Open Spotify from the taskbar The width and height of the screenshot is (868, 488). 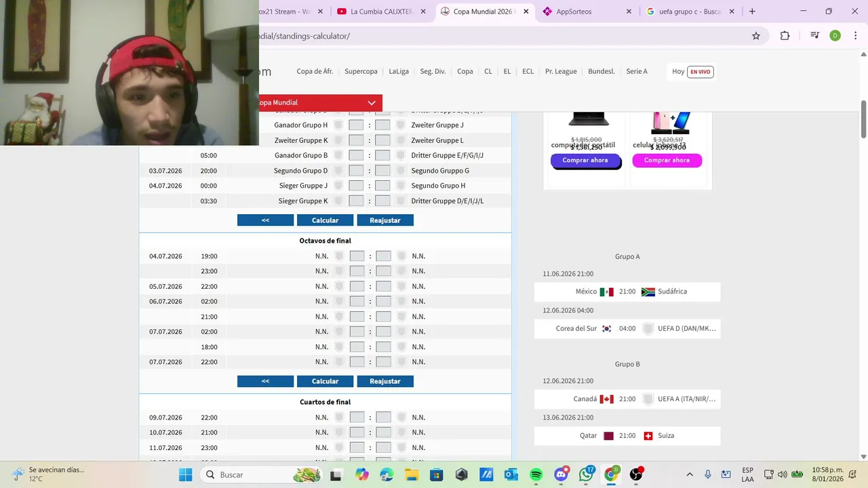536,474
